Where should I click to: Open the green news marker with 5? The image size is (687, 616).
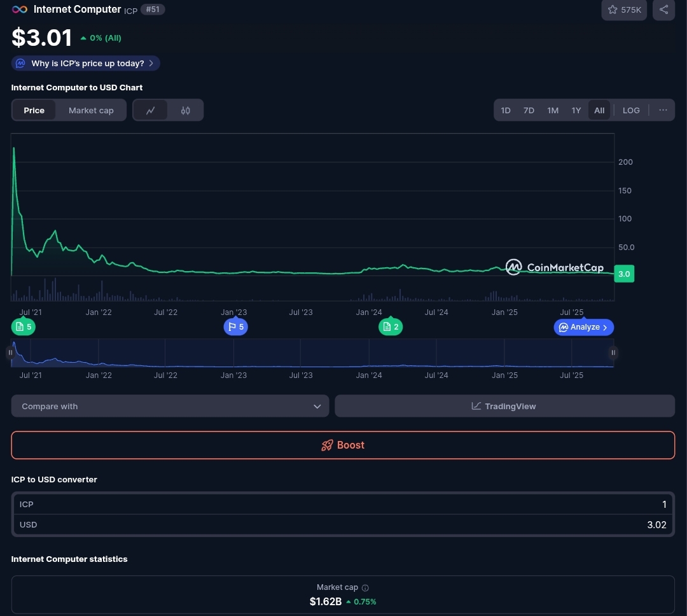coord(24,326)
